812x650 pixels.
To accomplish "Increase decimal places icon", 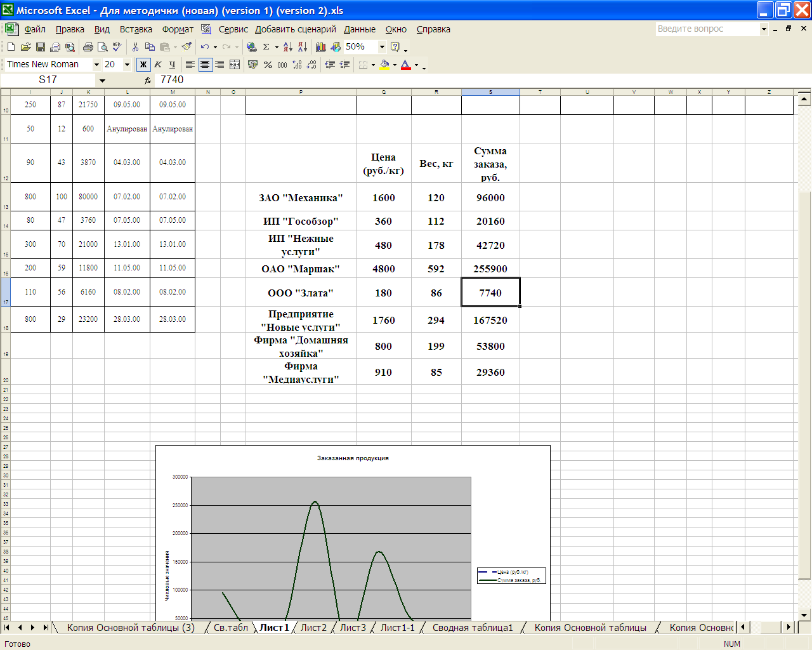I will pos(297,64).
